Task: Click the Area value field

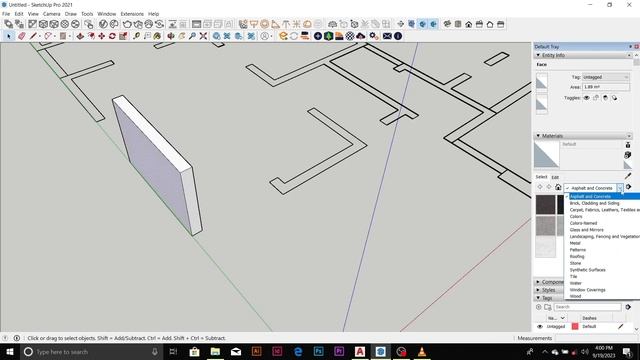Action: click(x=605, y=87)
